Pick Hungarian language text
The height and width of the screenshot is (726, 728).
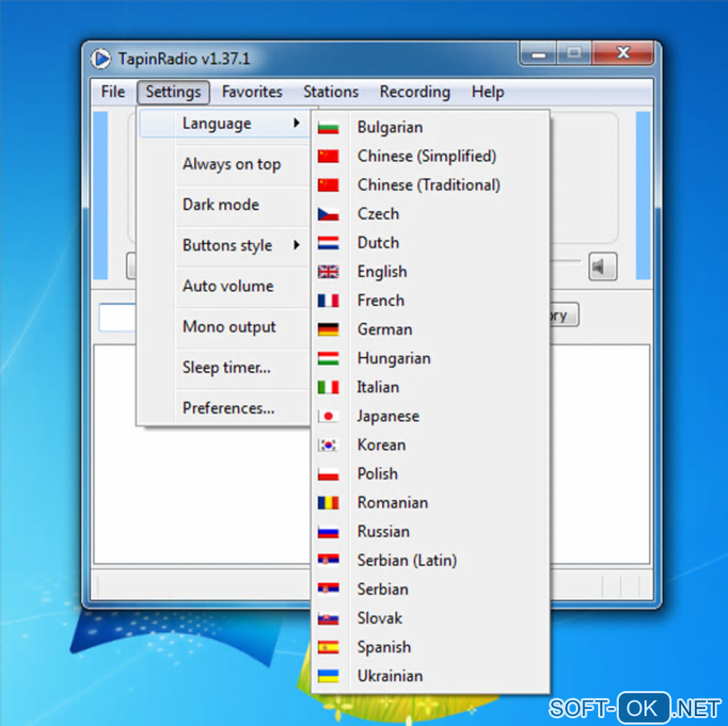tap(394, 358)
